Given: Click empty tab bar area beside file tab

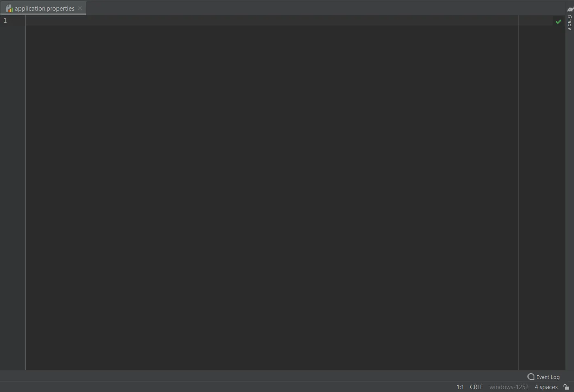Looking at the screenshot, I should tap(325, 8).
